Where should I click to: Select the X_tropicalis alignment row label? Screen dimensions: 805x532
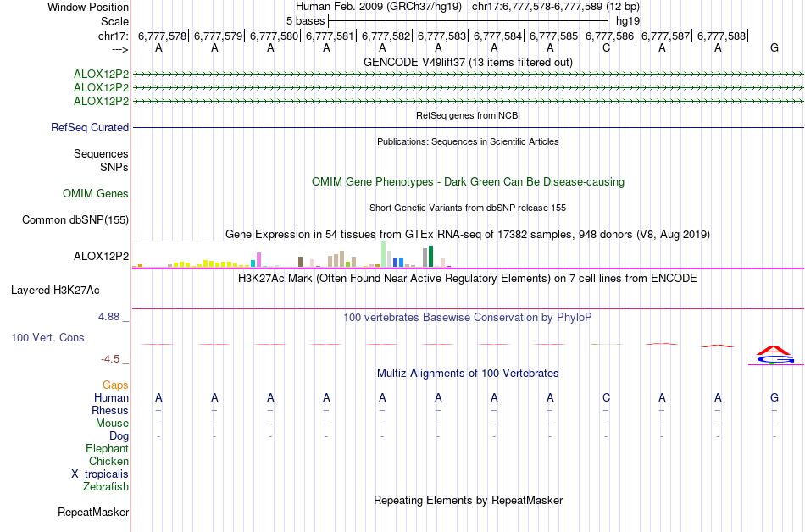point(100,474)
